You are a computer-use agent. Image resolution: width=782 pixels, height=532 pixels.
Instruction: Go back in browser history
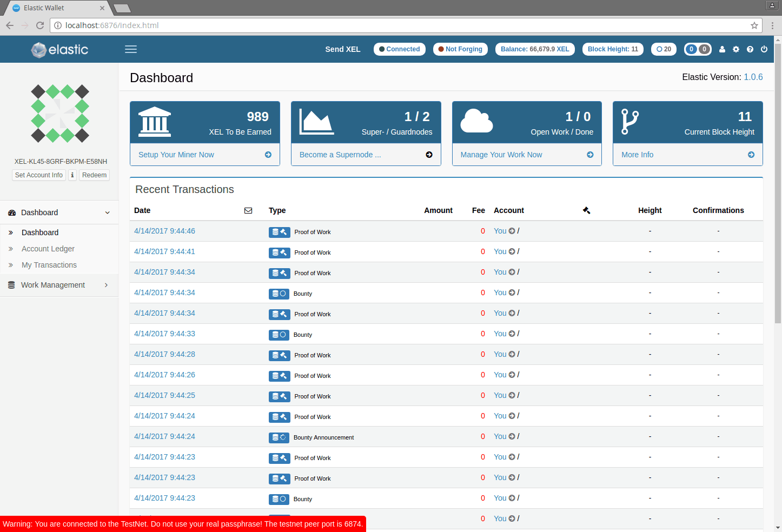coord(10,25)
